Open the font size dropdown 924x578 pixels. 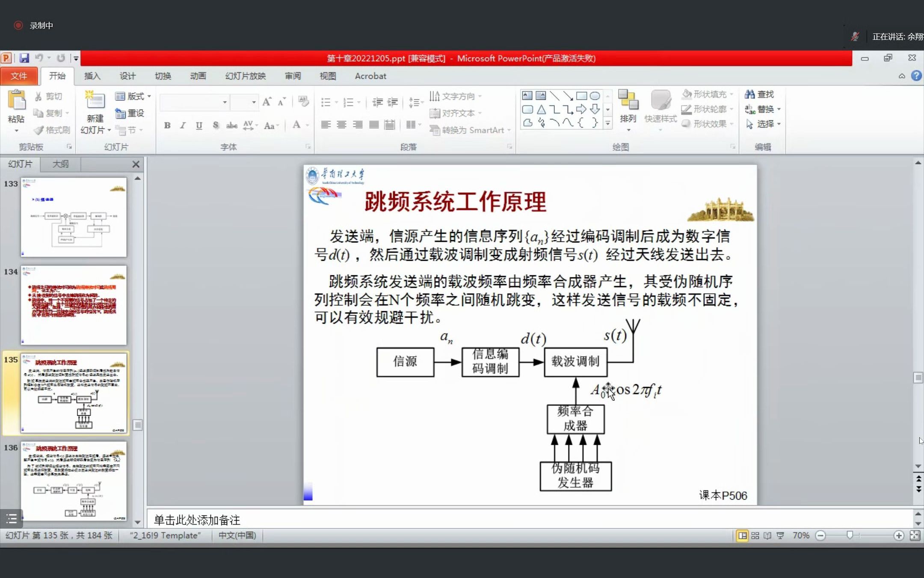pyautogui.click(x=254, y=102)
